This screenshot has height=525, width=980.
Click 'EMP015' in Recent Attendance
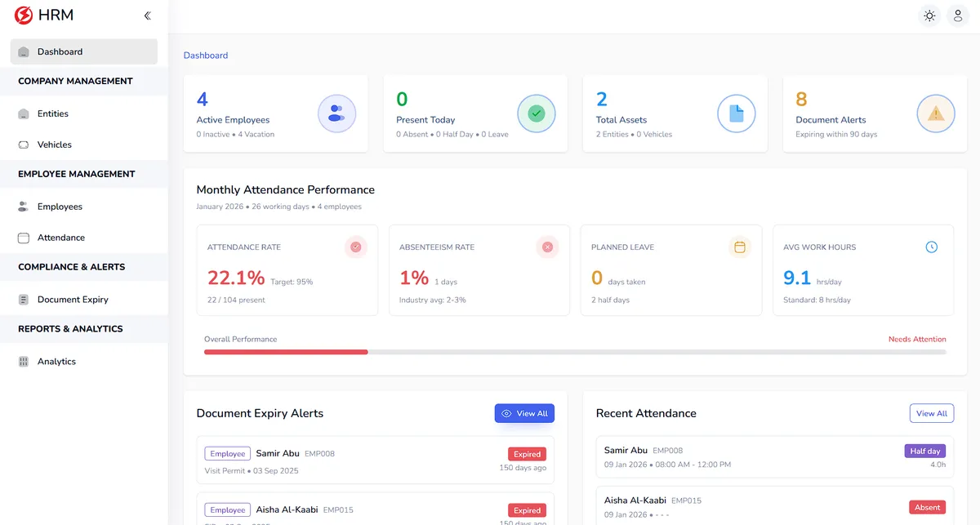[687, 501]
